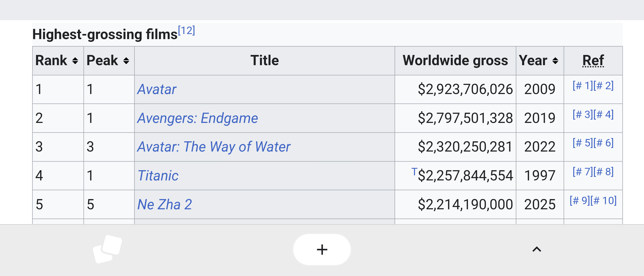The image size is (644, 276).
Task: Open citation 12 beside Highest-grossing films
Action: [x=187, y=30]
